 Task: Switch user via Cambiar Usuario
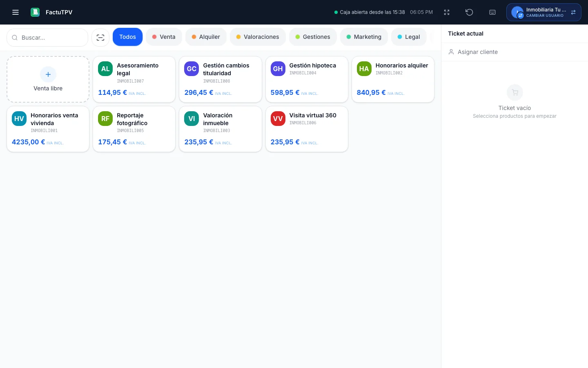coord(543,12)
